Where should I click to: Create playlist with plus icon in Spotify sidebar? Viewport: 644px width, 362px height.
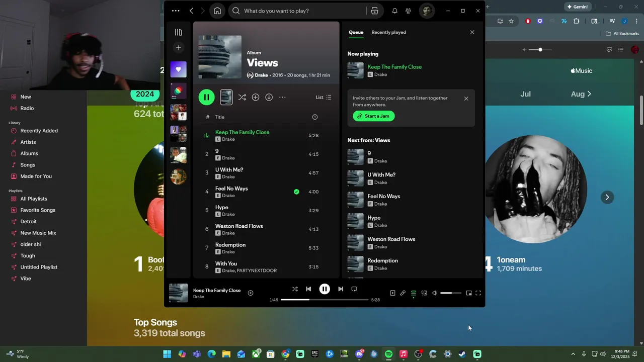coord(178,48)
